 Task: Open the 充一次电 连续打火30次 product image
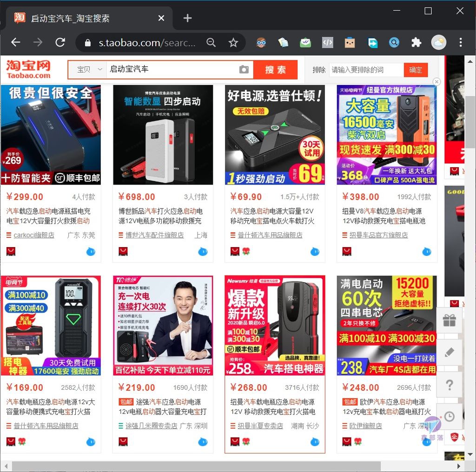(x=163, y=326)
